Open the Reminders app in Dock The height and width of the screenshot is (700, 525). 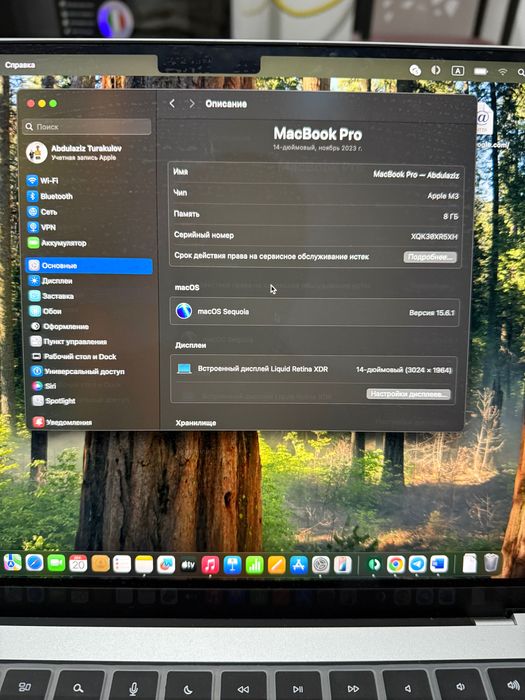coord(122,564)
